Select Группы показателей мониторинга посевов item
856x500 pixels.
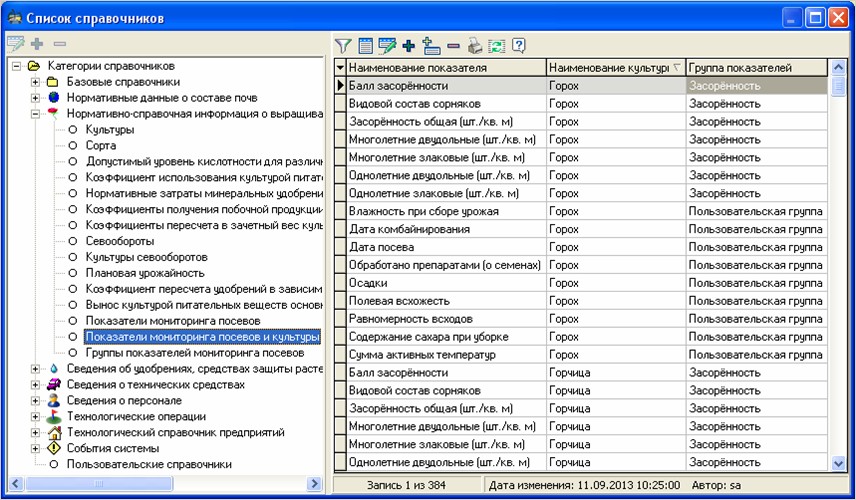pyautogui.click(x=194, y=353)
